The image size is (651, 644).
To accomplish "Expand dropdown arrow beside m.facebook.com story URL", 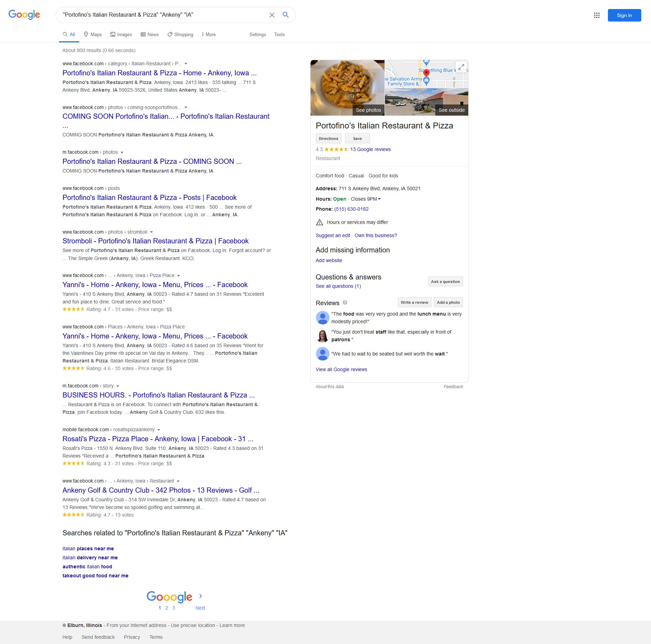I will tap(118, 386).
